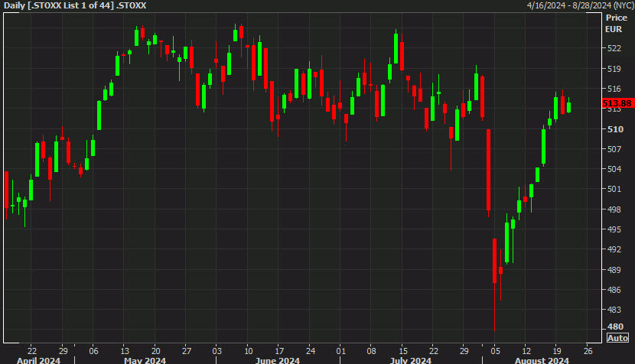635x364 pixels.
Task: Click the bold 510 price axis label
Action: click(615, 129)
